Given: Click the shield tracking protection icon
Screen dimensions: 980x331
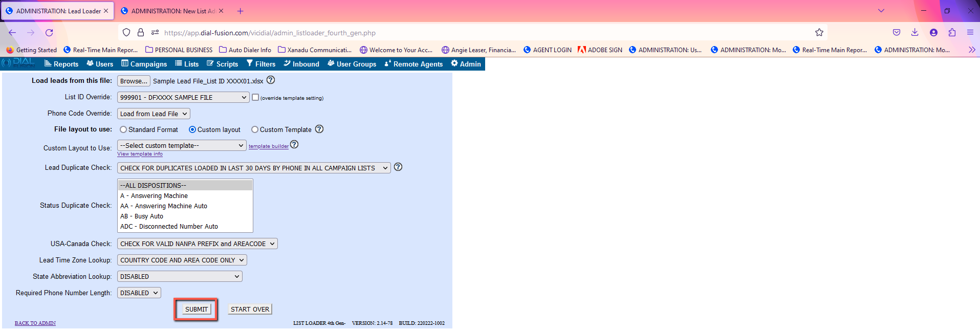Looking at the screenshot, I should (x=126, y=32).
